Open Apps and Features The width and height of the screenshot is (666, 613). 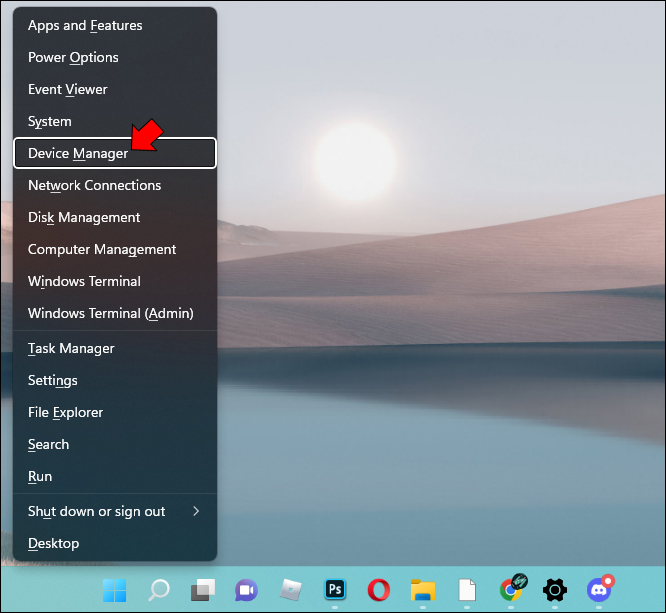tap(115, 25)
